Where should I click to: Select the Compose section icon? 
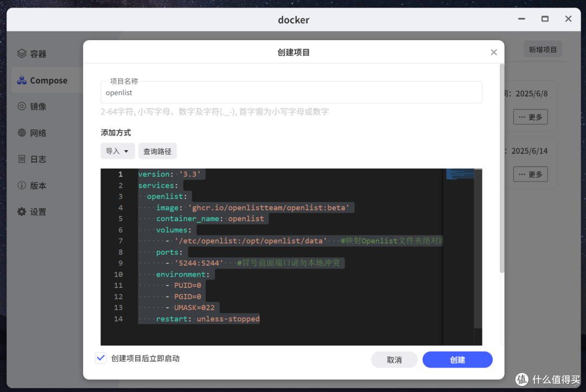point(48,80)
